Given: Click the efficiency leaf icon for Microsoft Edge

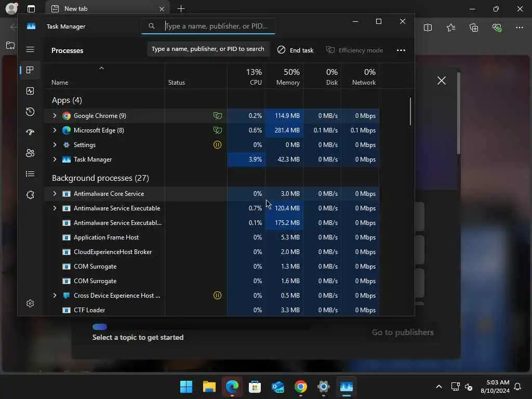Looking at the screenshot, I should (218, 130).
